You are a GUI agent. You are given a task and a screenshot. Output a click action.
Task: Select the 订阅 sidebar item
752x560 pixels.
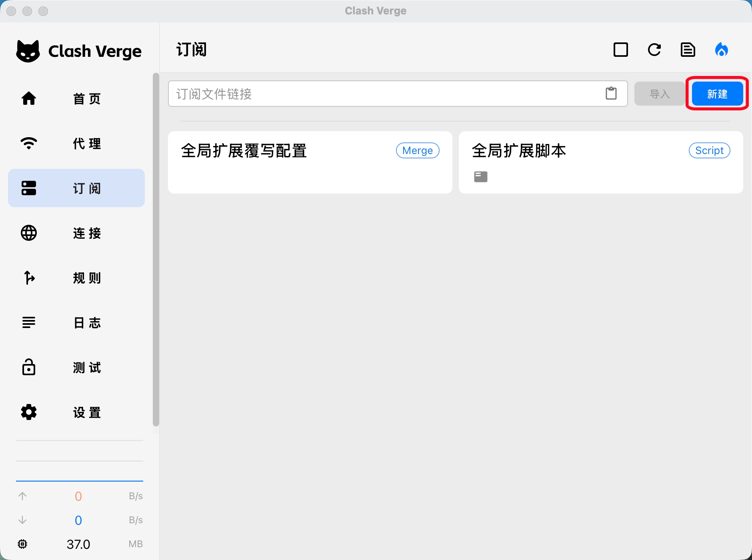tap(76, 188)
